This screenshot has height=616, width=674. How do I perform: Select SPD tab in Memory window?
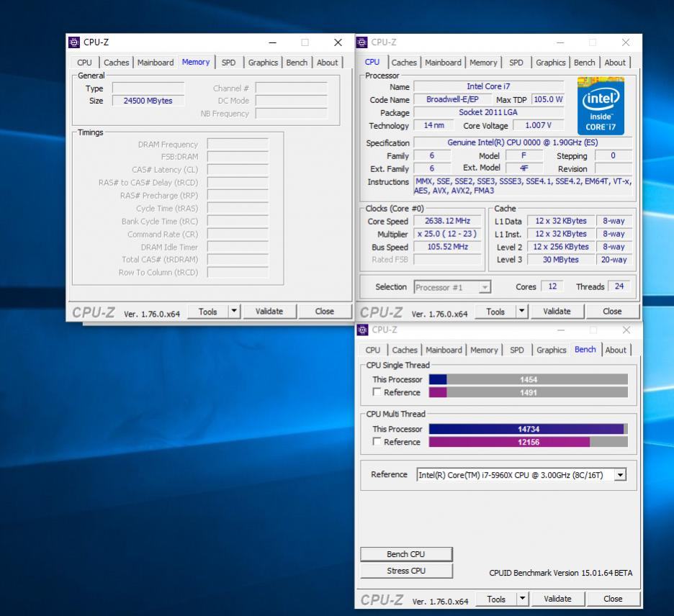229,63
